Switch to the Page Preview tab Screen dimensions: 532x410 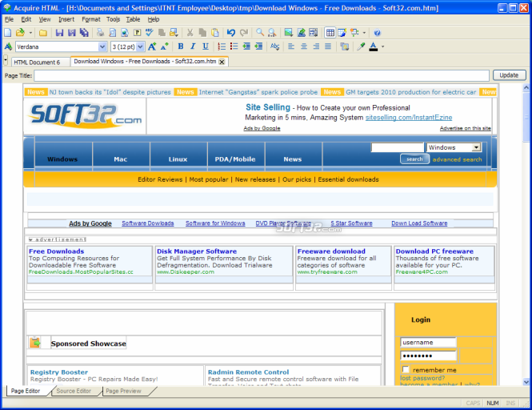tap(123, 391)
